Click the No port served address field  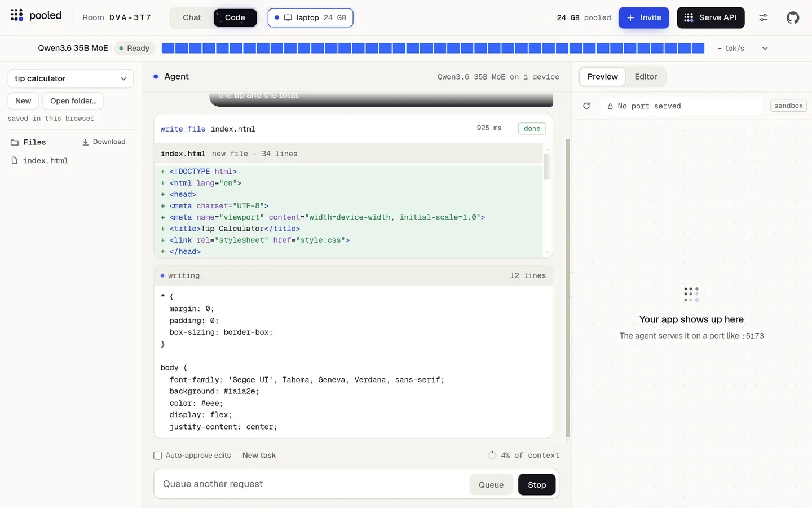pyautogui.click(x=681, y=106)
